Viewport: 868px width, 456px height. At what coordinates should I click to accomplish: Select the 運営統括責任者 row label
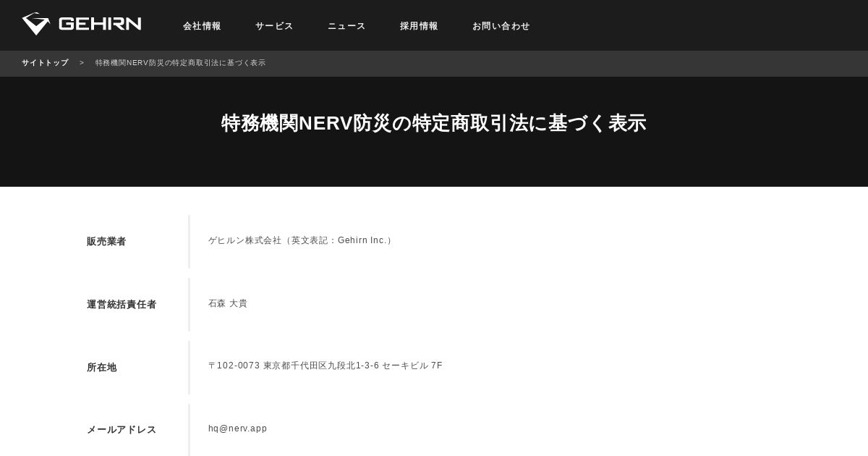pos(122,305)
